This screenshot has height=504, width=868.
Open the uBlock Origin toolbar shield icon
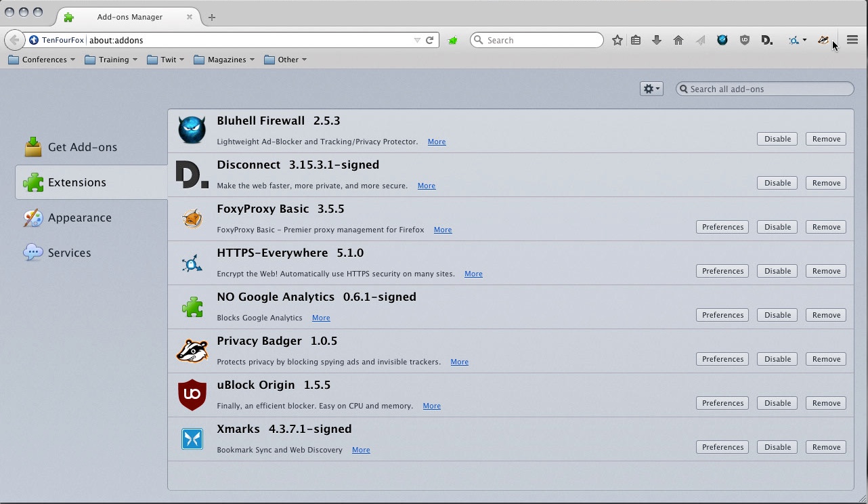(745, 40)
